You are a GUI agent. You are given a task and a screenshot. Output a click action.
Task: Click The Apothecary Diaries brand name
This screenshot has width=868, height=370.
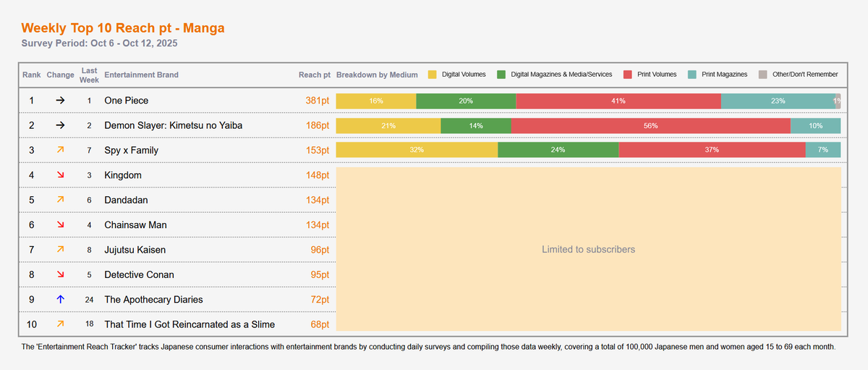coord(153,299)
